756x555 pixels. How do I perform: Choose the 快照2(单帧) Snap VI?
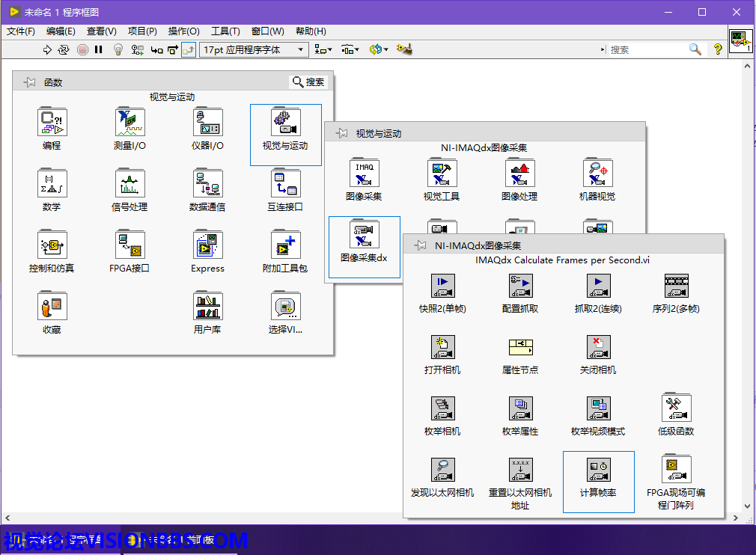click(x=442, y=286)
